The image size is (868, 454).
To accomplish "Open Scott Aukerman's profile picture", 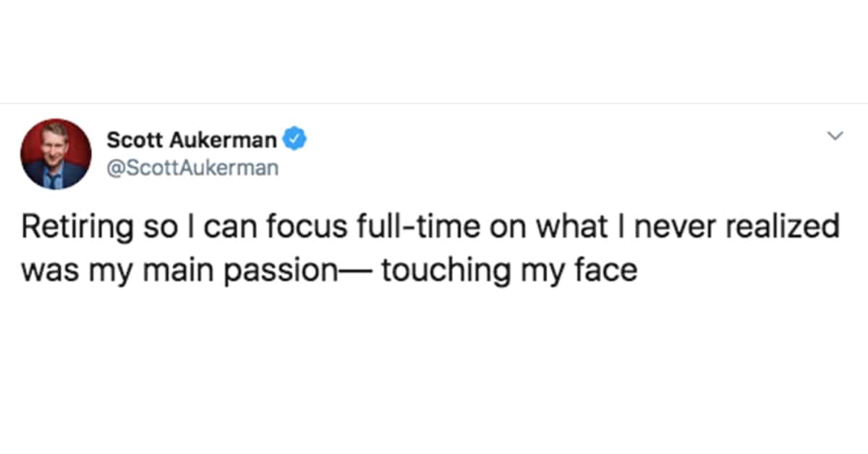I will [56, 154].
